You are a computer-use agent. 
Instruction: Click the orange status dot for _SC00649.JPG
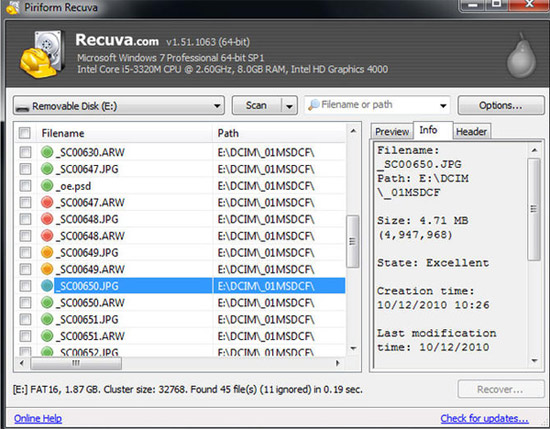[47, 252]
